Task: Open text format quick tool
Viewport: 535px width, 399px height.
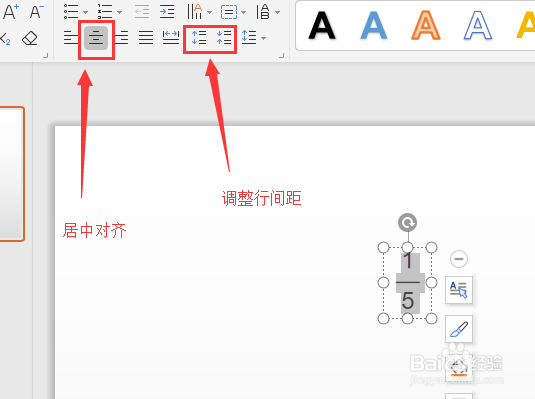Action: tap(459, 290)
